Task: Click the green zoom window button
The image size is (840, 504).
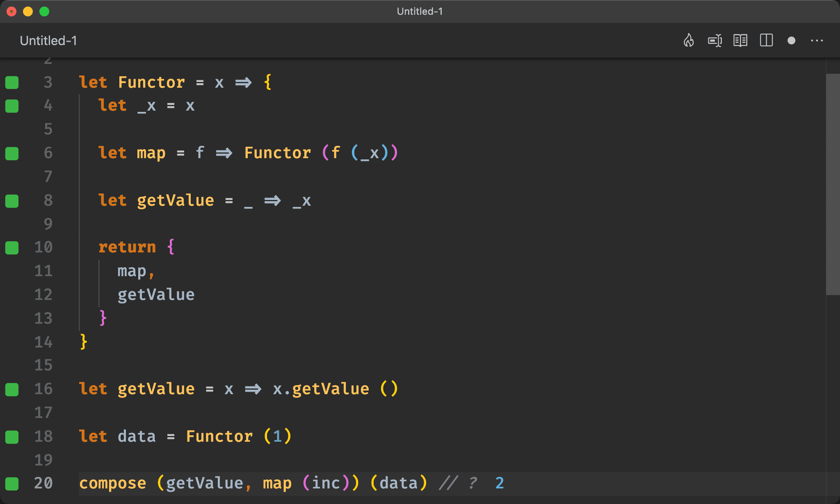Action: 44,11
